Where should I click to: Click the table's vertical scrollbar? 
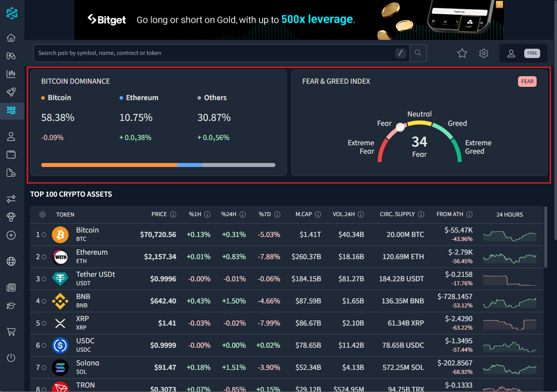click(546, 237)
